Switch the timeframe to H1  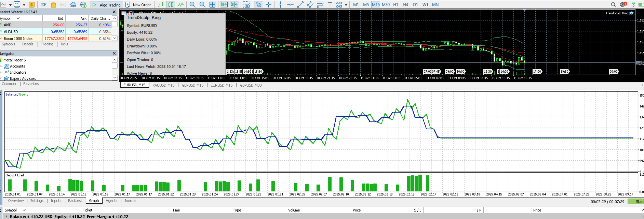tap(395, 4)
